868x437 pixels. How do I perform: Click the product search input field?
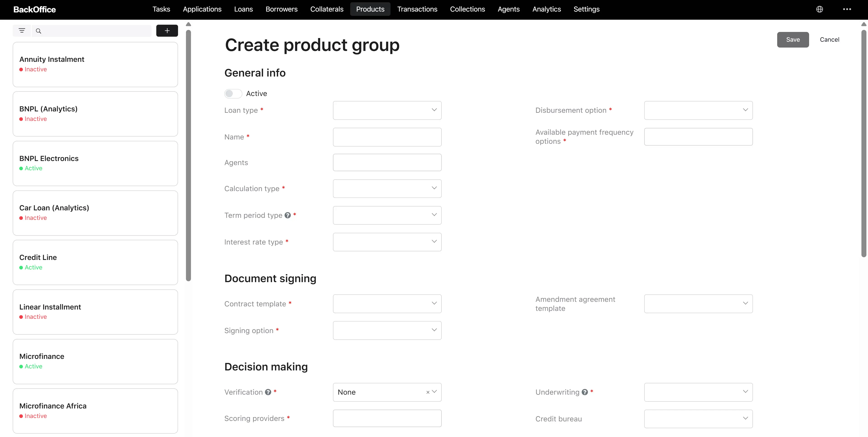[x=92, y=31]
